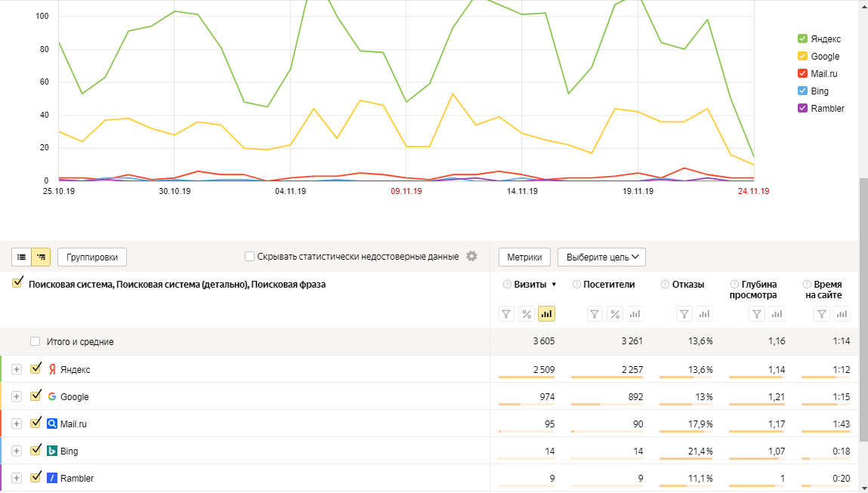The height and width of the screenshot is (493, 868).
Task: Uncheck the Google row checkbox
Action: coord(36,396)
